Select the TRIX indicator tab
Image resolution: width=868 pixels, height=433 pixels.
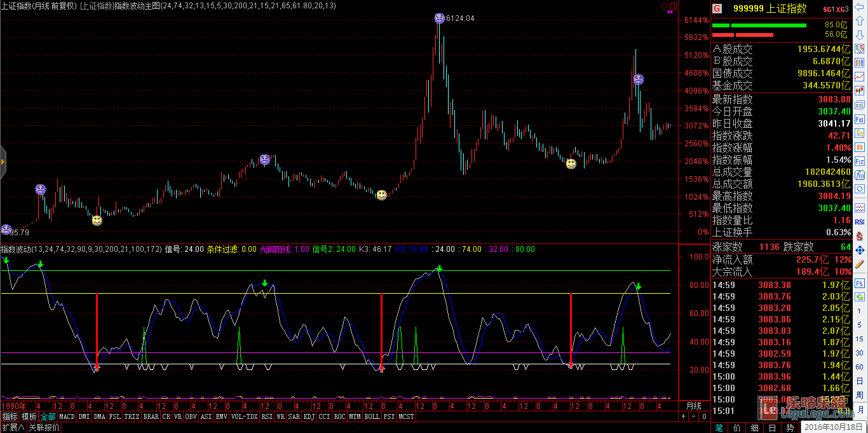[x=132, y=416]
